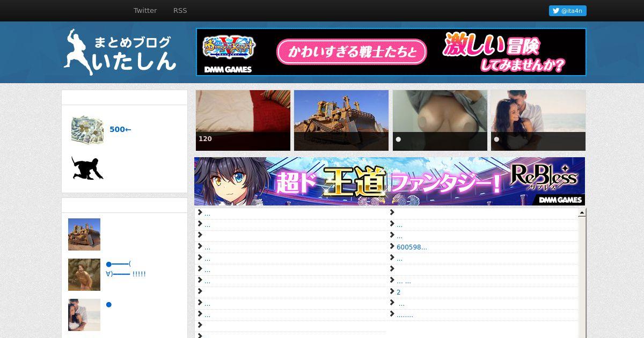Viewport: 644px width, 338px height.
Task: Open the 500← link in sidebar
Action: (120, 129)
